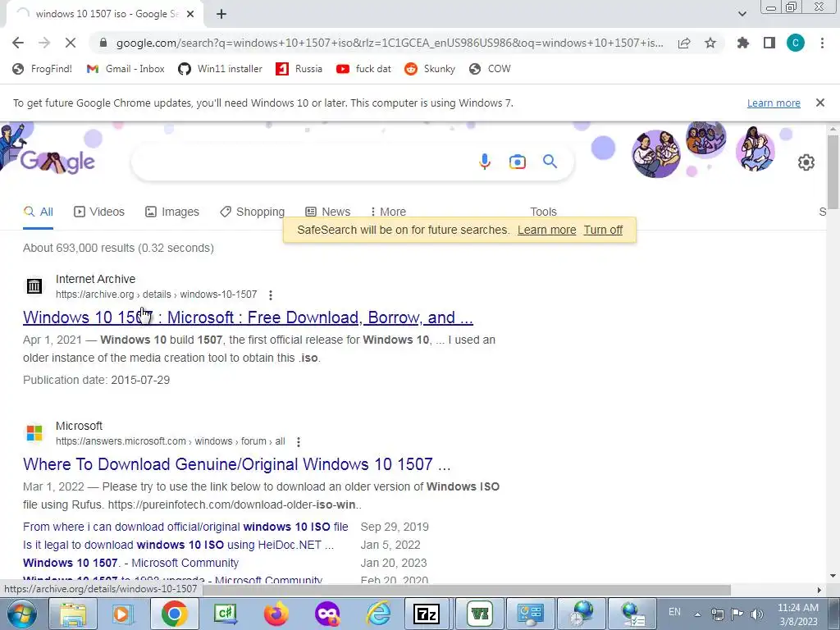The height and width of the screenshot is (630, 840).
Task: Switch to the Videos tab
Action: [x=99, y=212]
